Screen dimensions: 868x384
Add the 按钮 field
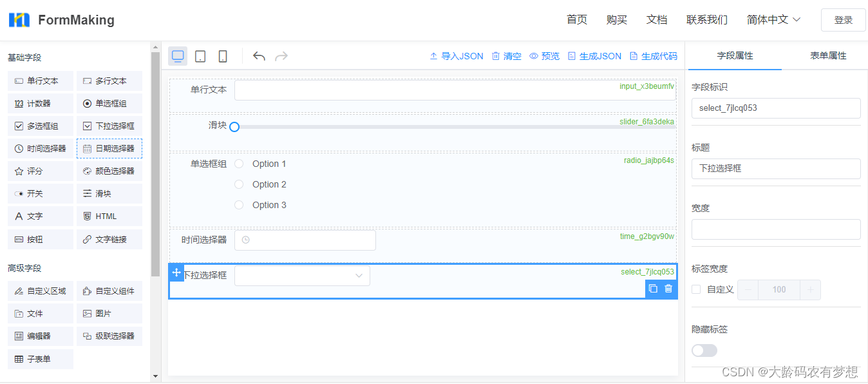point(41,240)
